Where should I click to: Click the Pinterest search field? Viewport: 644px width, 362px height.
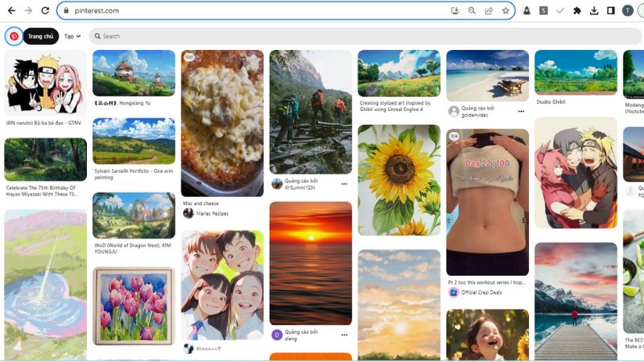(x=322, y=36)
